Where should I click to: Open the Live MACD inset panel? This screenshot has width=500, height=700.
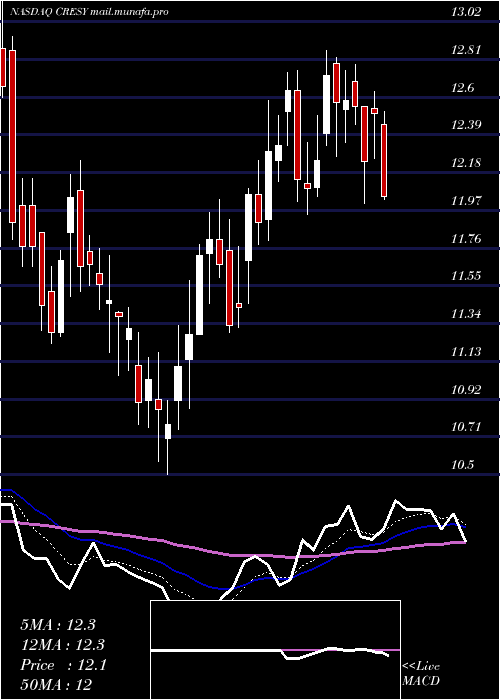pos(275,650)
